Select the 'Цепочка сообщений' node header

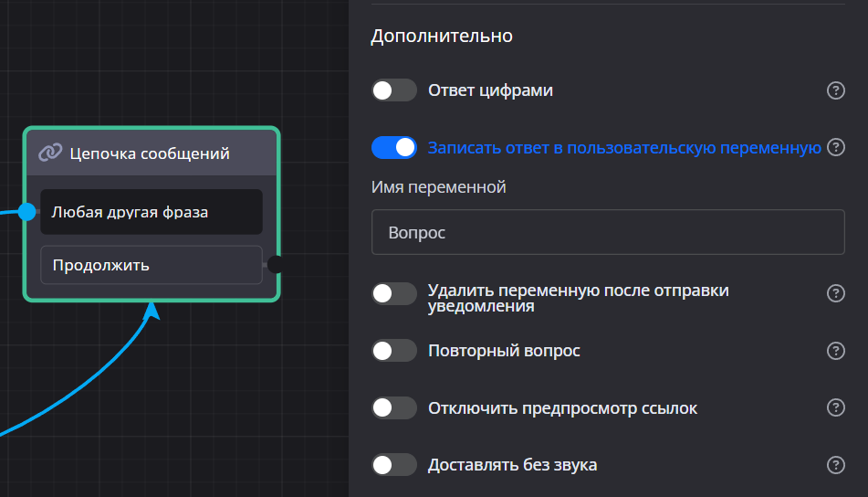(x=151, y=153)
